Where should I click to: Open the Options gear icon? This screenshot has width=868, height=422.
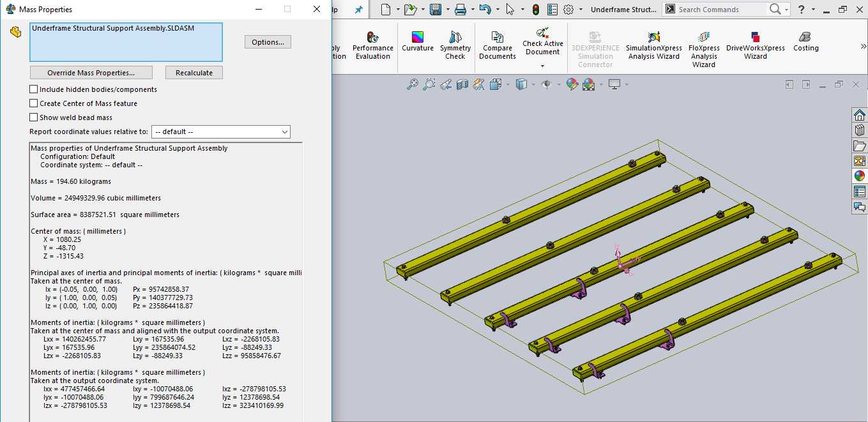point(568,10)
